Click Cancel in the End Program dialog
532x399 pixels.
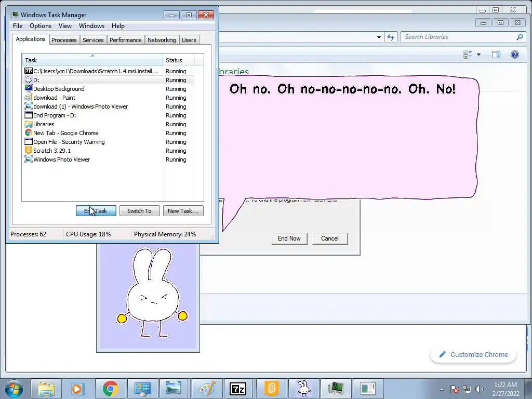tap(330, 238)
